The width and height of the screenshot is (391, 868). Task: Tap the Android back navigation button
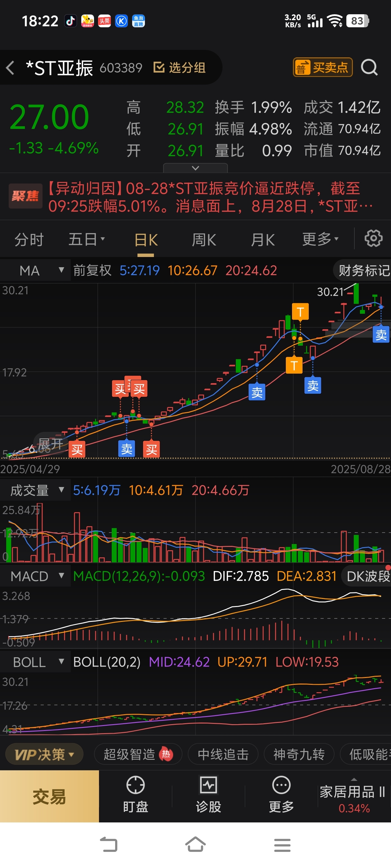tap(109, 845)
